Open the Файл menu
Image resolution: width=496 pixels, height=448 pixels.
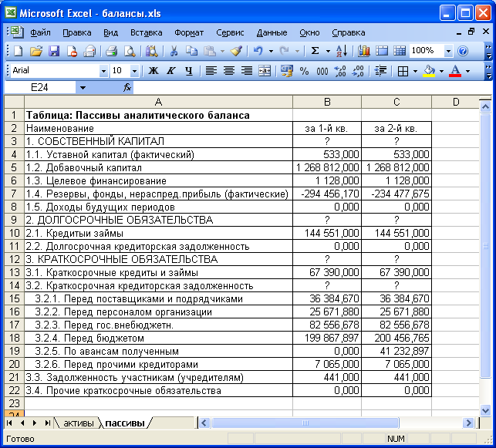coord(40,32)
